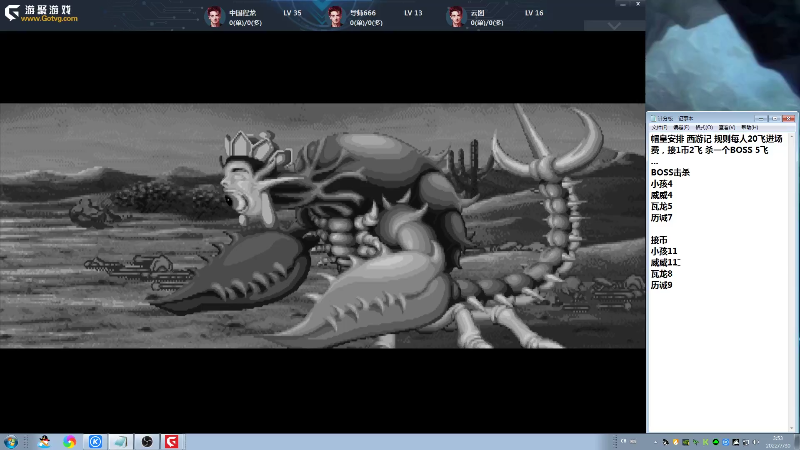Click the '威威4' line in Notepad
This screenshot has height=450, width=800.
click(662, 195)
